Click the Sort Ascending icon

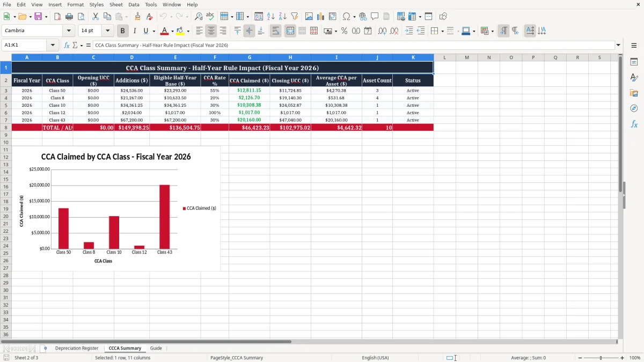[271, 17]
